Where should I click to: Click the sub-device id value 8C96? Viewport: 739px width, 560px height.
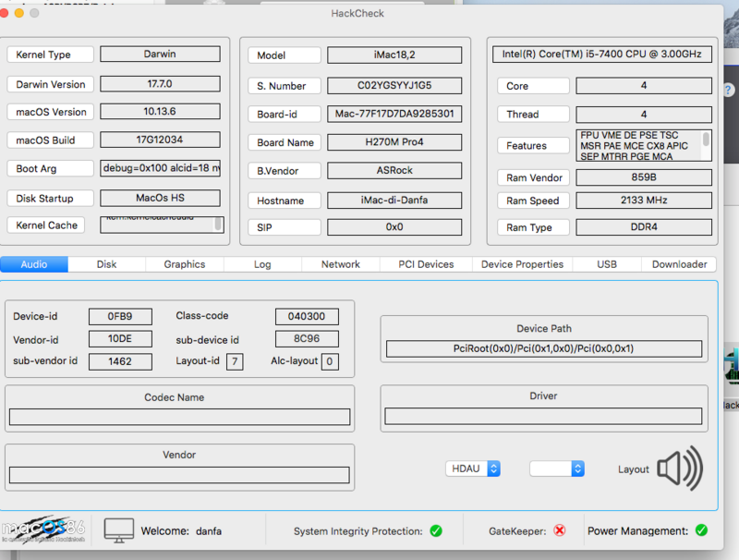(x=307, y=339)
